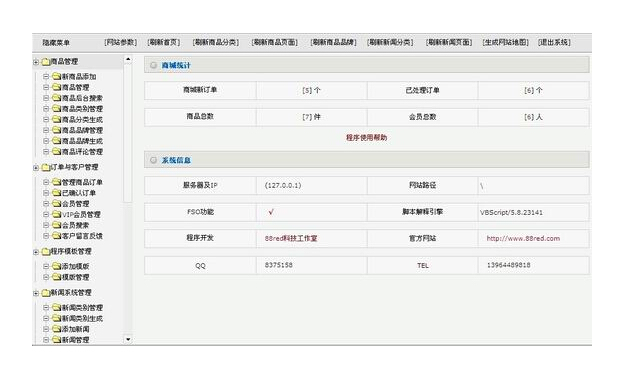Screen dimensions: 625x366
Task: Click the 系统信息 section heading
Action: [176, 160]
